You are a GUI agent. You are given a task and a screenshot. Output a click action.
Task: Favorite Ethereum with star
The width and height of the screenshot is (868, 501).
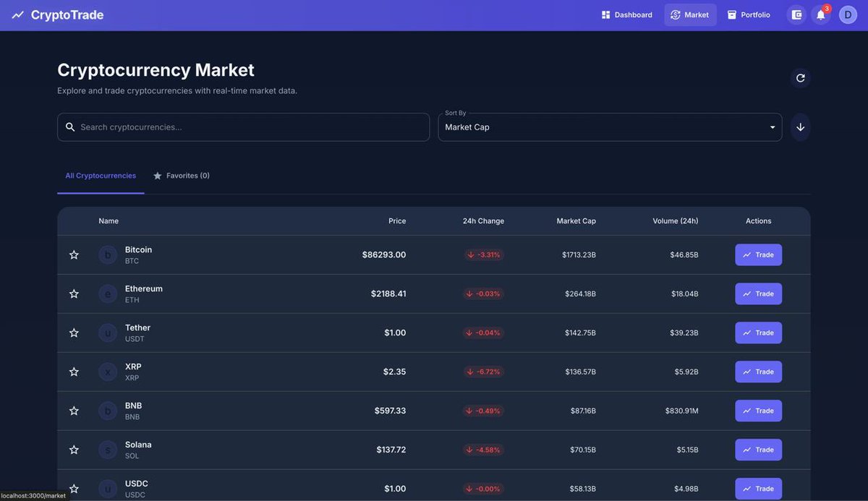click(x=74, y=294)
